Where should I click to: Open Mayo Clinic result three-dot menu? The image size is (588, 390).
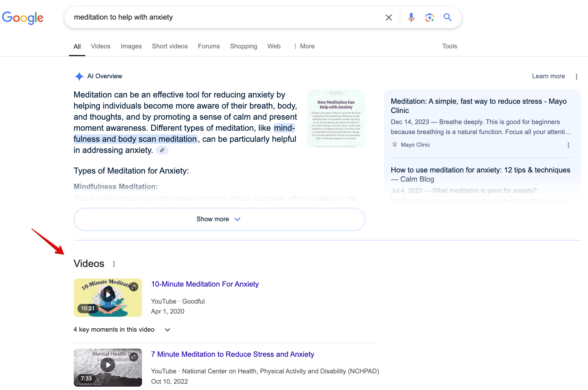568,145
